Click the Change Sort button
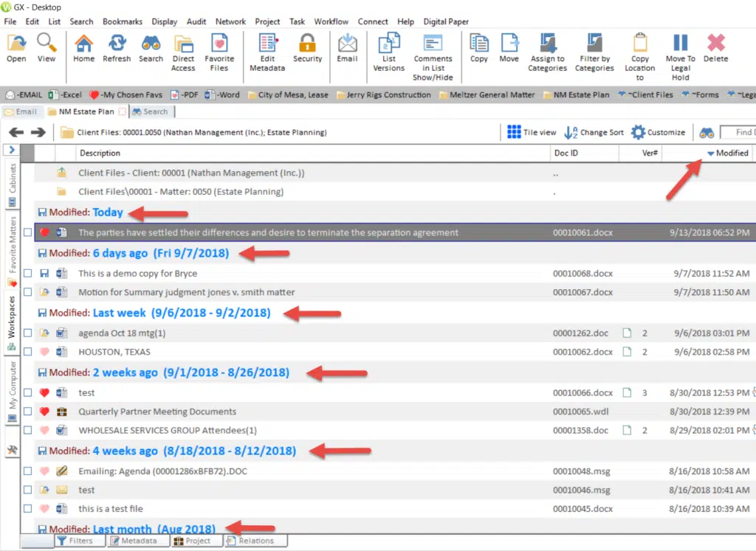 [x=594, y=132]
